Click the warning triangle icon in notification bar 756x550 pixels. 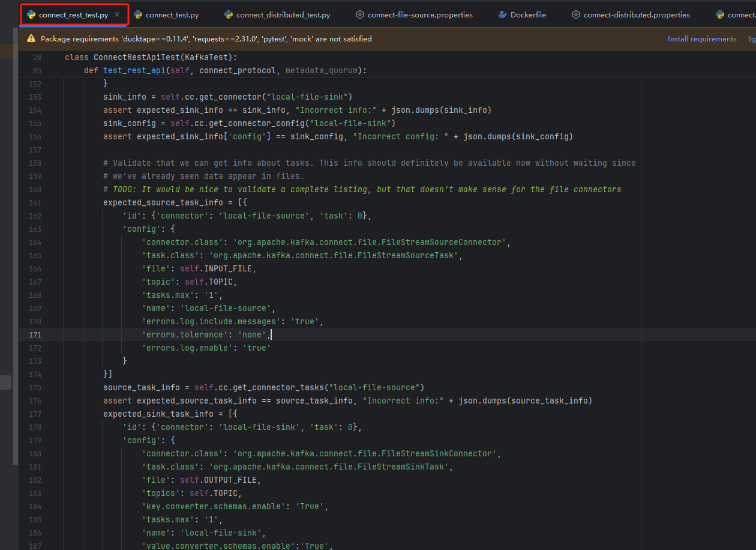(31, 39)
